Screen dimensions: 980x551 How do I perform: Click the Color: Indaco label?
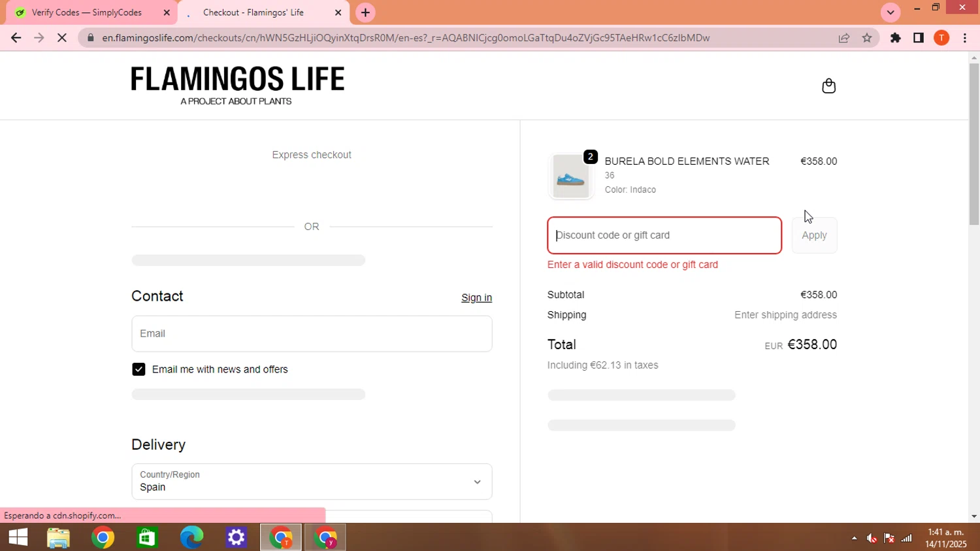pos(630,190)
